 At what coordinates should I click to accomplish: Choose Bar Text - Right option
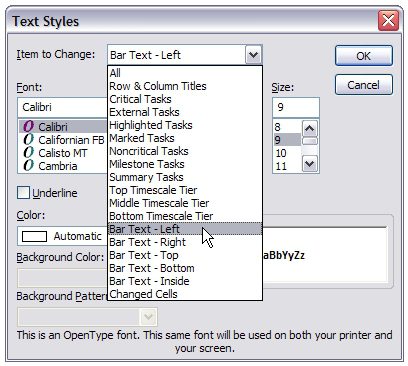185,242
